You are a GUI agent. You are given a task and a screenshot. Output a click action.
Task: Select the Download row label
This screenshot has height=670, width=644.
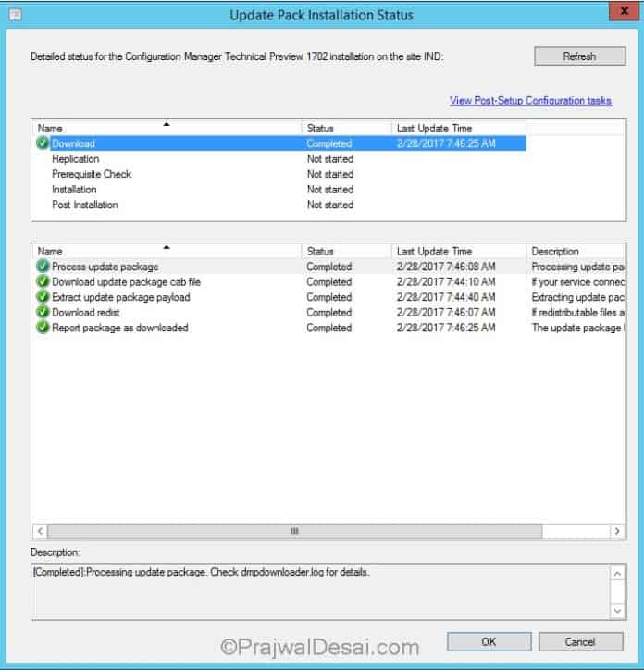pyautogui.click(x=73, y=143)
